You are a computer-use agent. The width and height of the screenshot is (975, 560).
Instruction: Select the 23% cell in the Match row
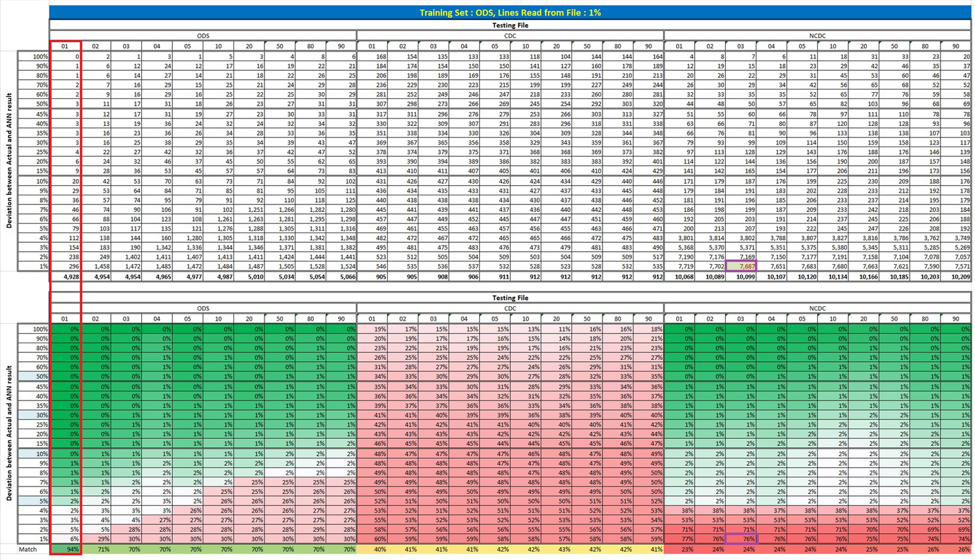[680, 549]
